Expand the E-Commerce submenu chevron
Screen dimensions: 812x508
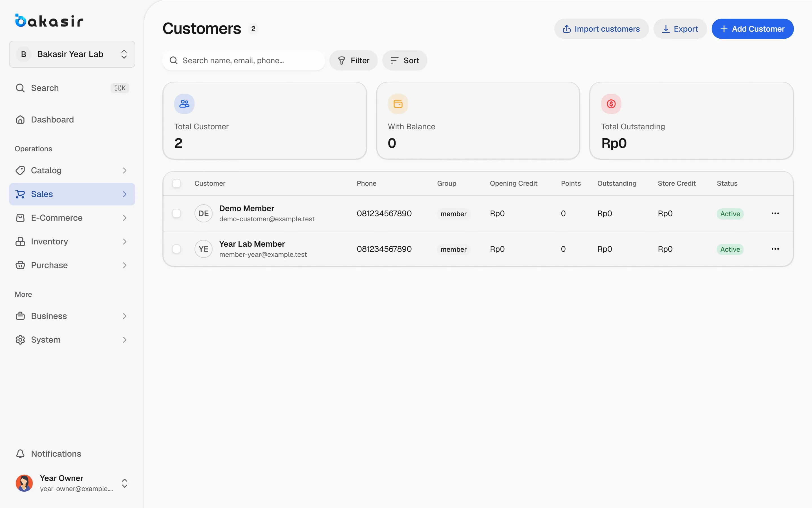click(125, 218)
